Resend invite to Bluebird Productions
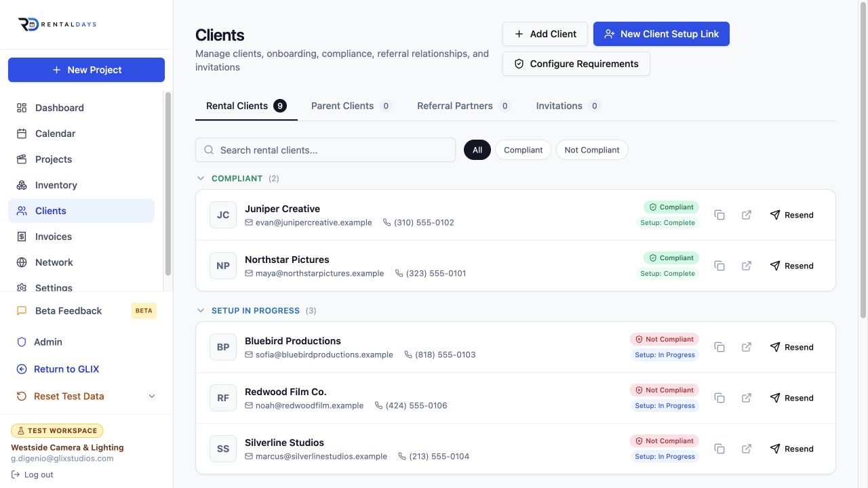Viewport: 868px width, 488px height. 792,347
